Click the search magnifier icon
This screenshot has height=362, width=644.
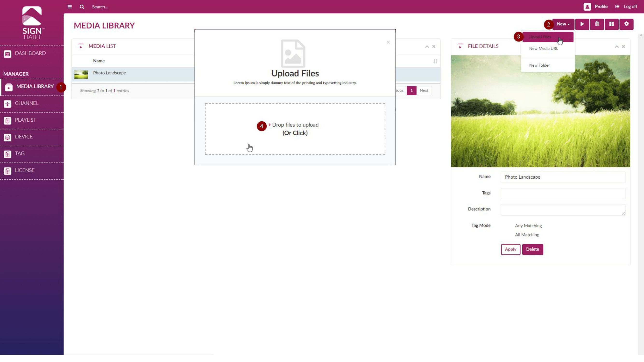tap(82, 7)
